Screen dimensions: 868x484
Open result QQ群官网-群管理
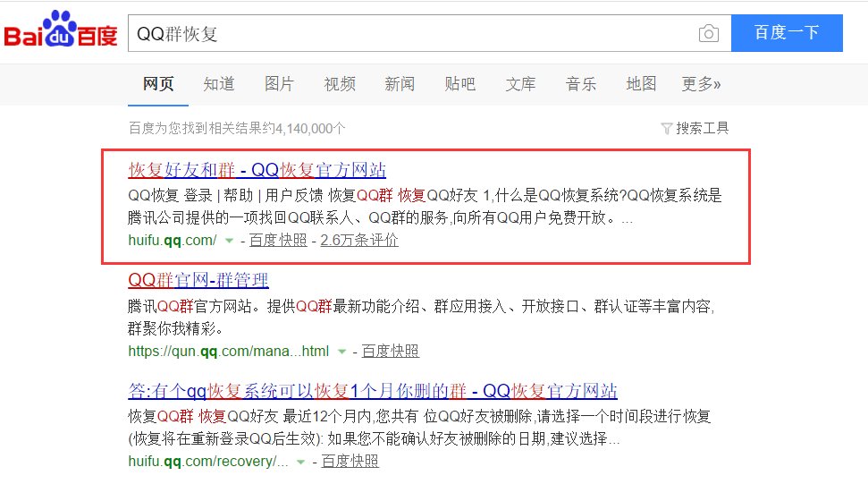pos(198,280)
